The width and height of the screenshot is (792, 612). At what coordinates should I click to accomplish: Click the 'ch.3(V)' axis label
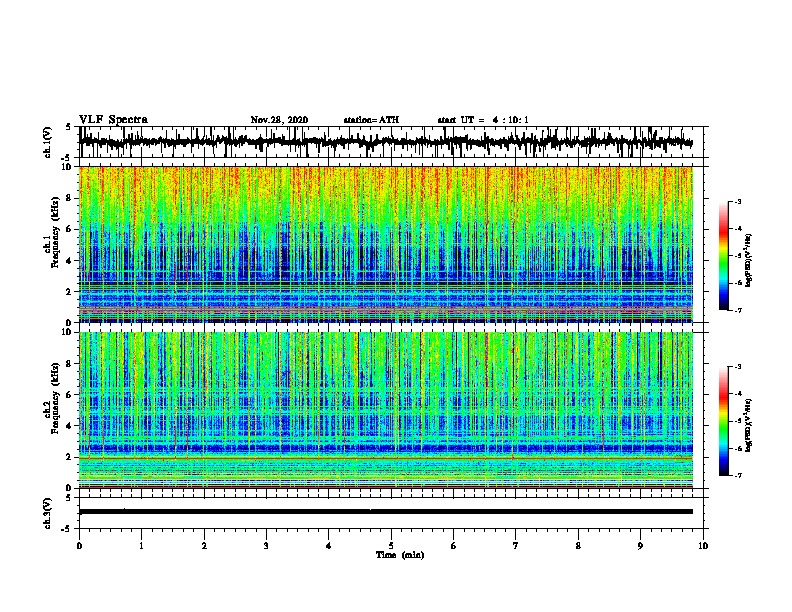coord(48,513)
